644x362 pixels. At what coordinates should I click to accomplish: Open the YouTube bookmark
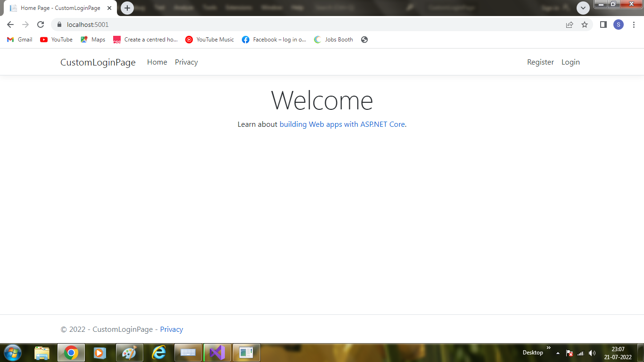56,40
